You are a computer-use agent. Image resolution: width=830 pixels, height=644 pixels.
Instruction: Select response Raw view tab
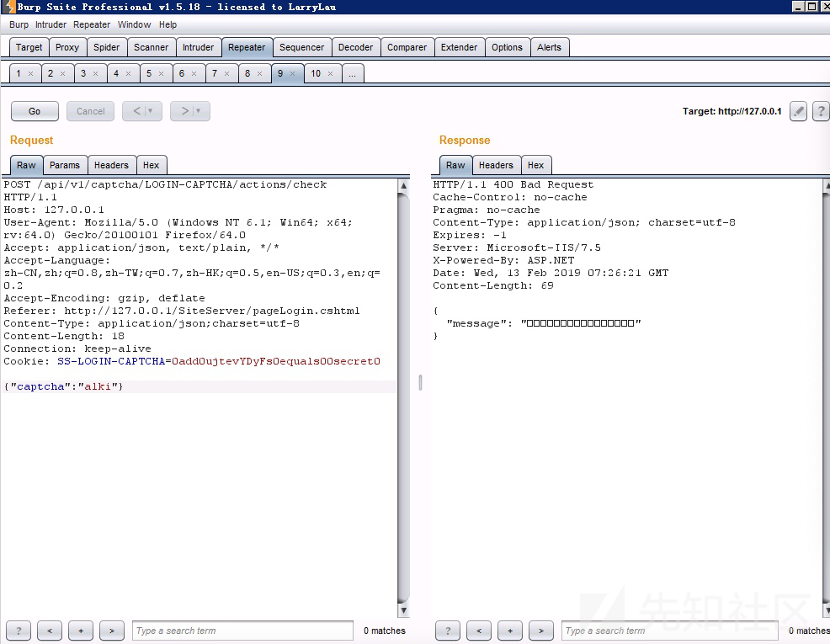[455, 165]
